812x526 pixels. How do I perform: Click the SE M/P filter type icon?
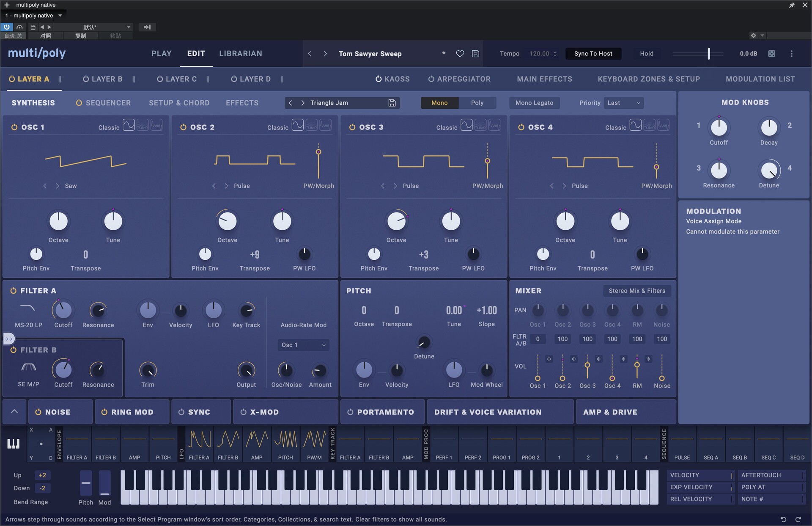click(x=28, y=367)
